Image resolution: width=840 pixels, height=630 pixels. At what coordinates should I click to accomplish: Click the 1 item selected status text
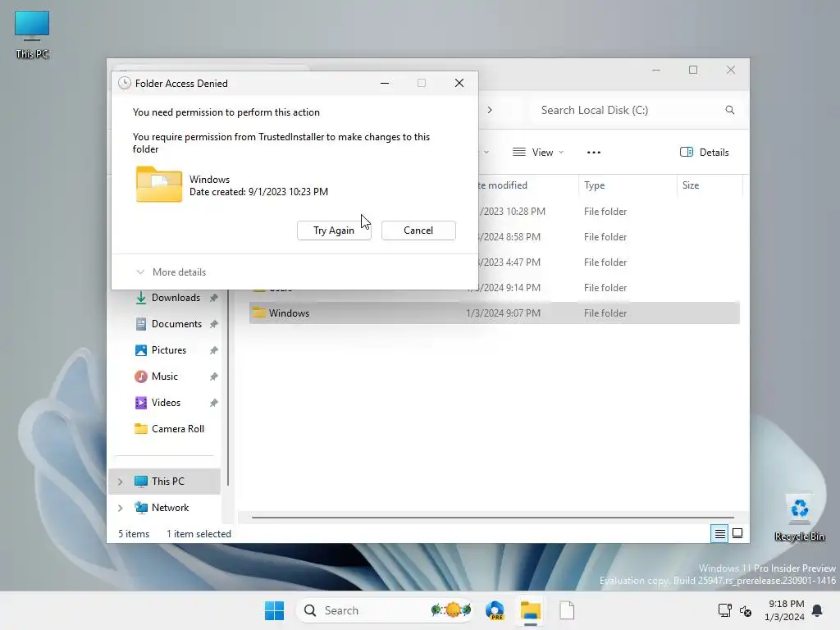point(199,534)
